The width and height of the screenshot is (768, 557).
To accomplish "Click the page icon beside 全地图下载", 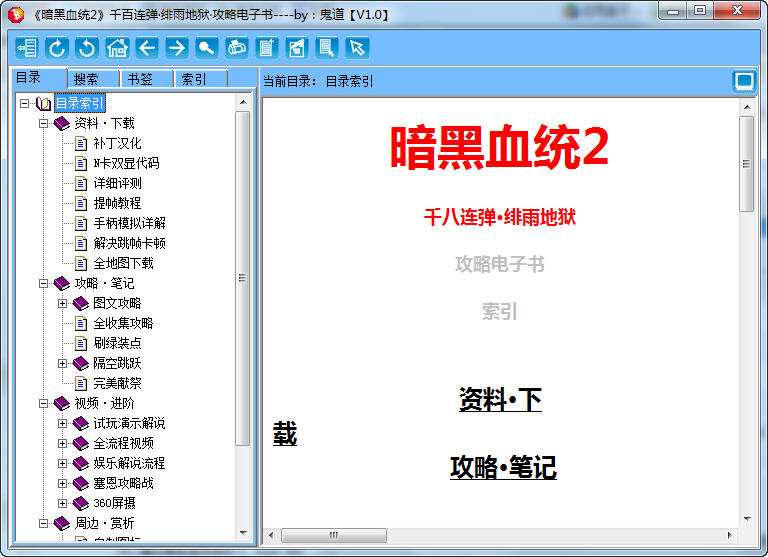I will point(81,264).
